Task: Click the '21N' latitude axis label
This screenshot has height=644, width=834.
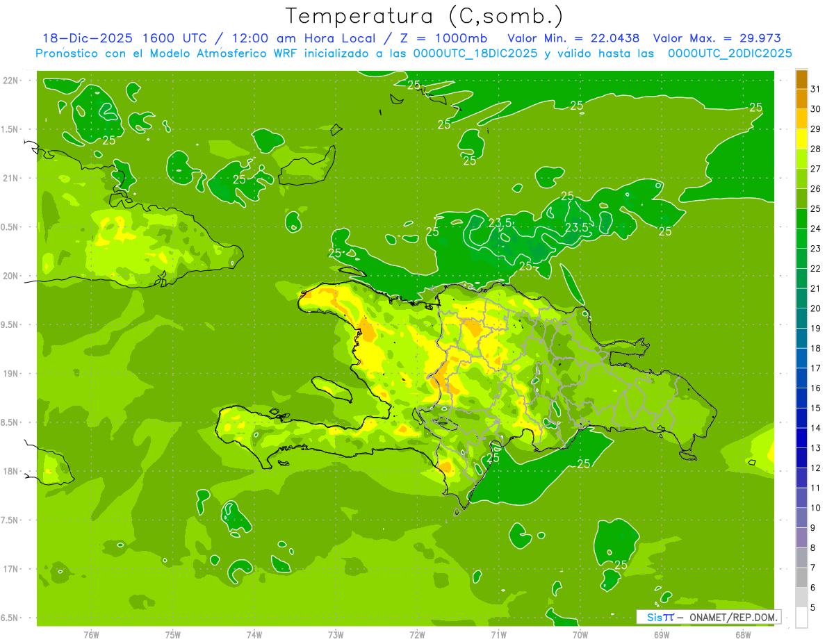Action: 12,179
